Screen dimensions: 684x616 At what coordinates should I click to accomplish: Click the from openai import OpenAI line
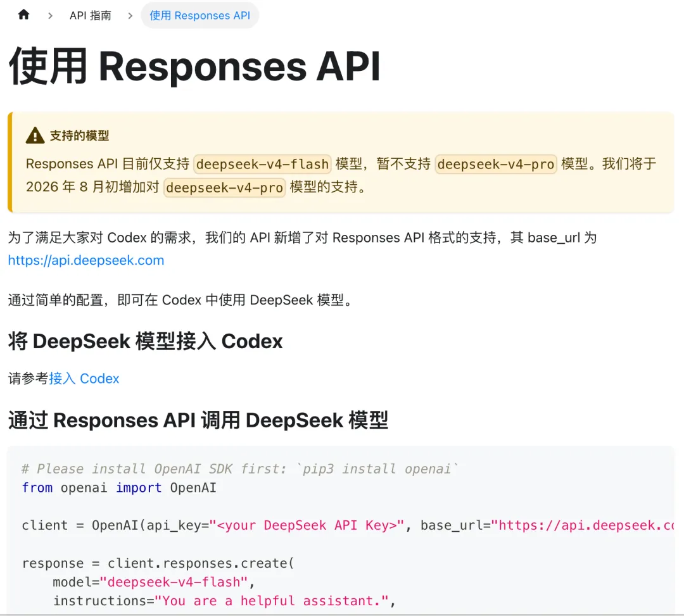(x=119, y=487)
